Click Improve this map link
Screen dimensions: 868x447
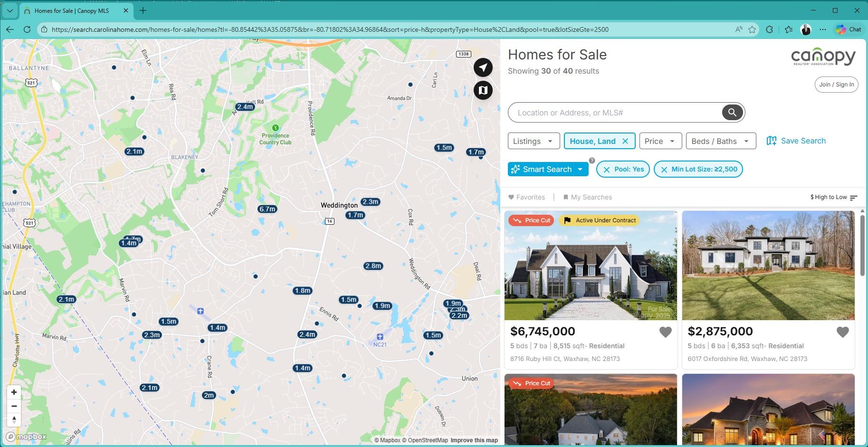[x=474, y=440]
